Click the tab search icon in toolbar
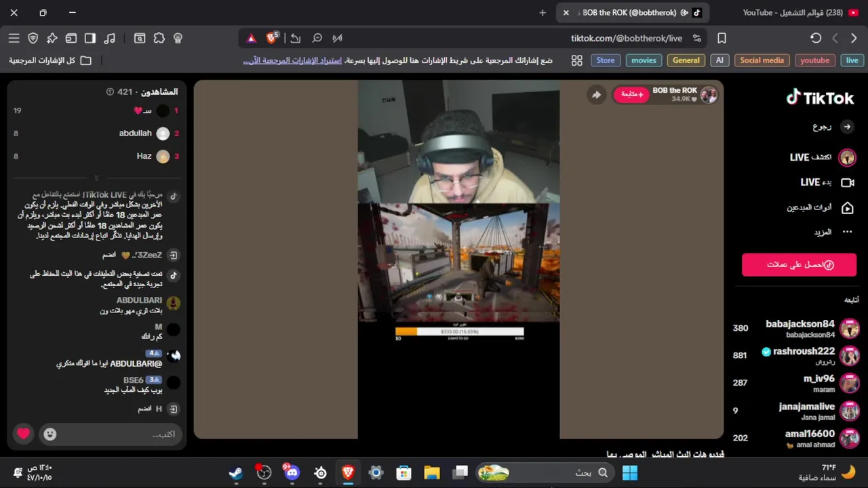 pos(140,38)
